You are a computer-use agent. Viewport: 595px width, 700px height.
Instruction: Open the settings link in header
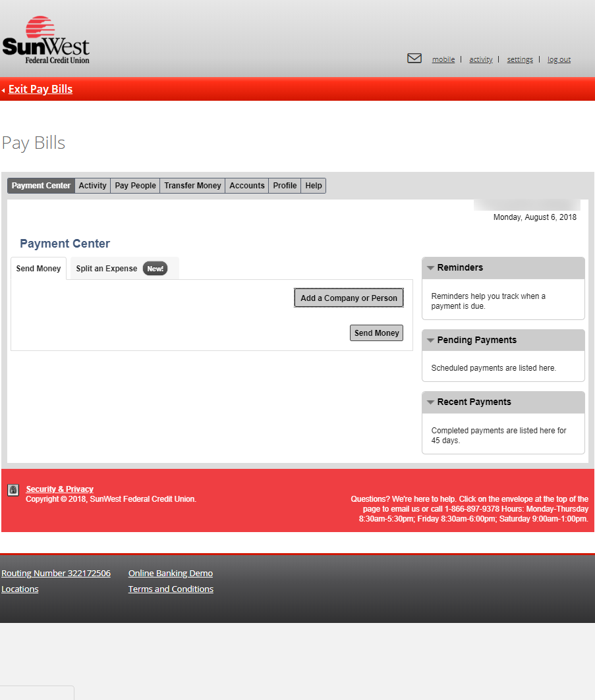tap(520, 59)
